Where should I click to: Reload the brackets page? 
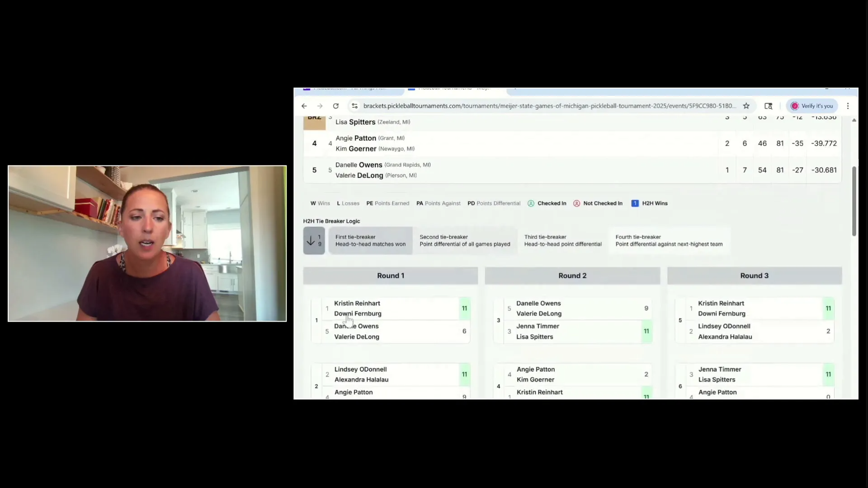tap(335, 106)
